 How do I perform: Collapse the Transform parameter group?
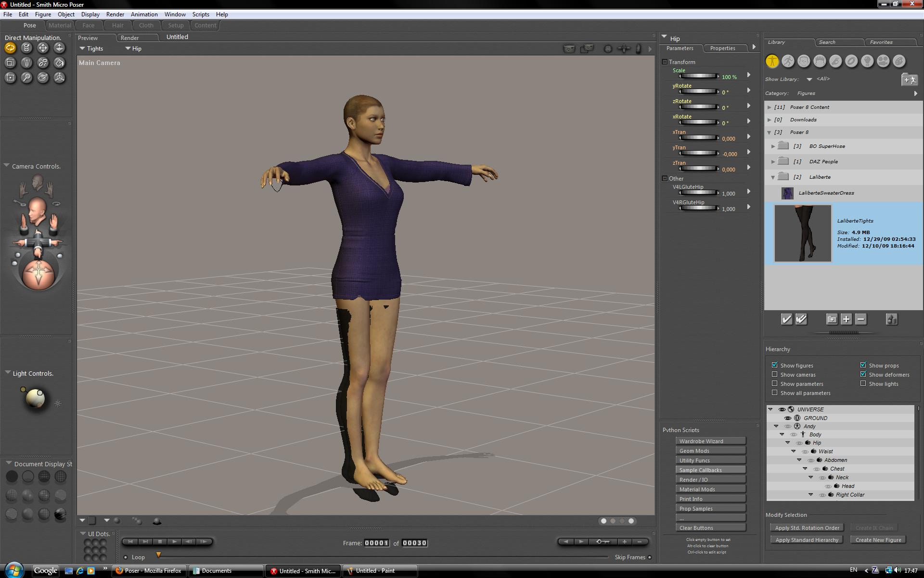point(665,62)
